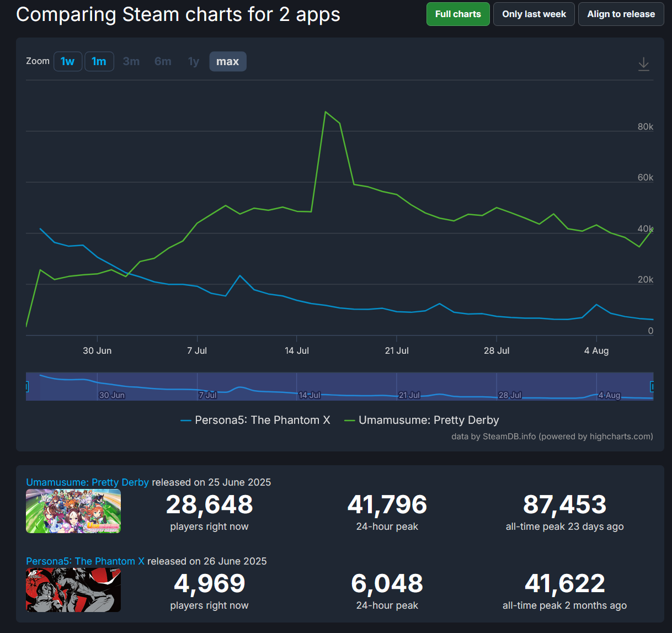Open the chart download menu icon

(x=643, y=64)
